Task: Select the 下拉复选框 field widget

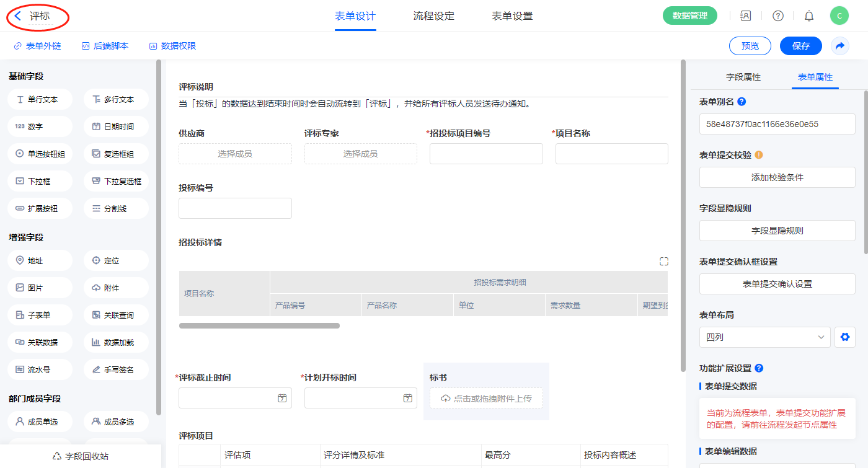Action: tap(116, 181)
